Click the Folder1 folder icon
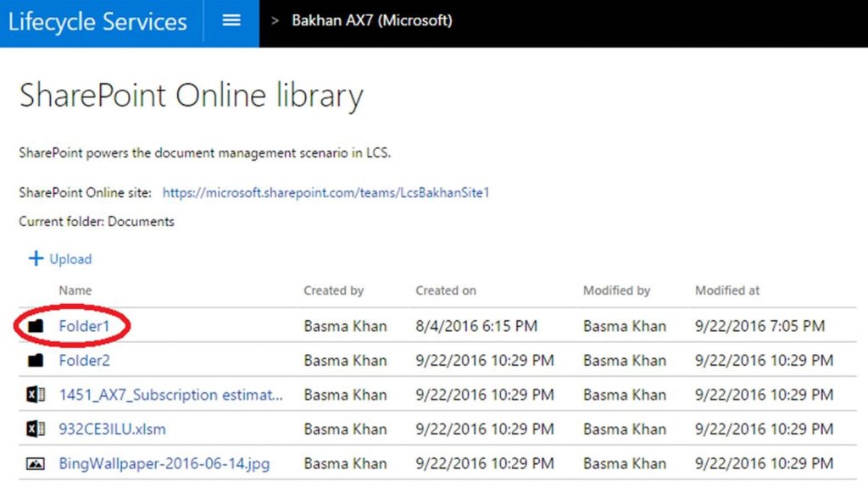The width and height of the screenshot is (868, 492). point(36,326)
